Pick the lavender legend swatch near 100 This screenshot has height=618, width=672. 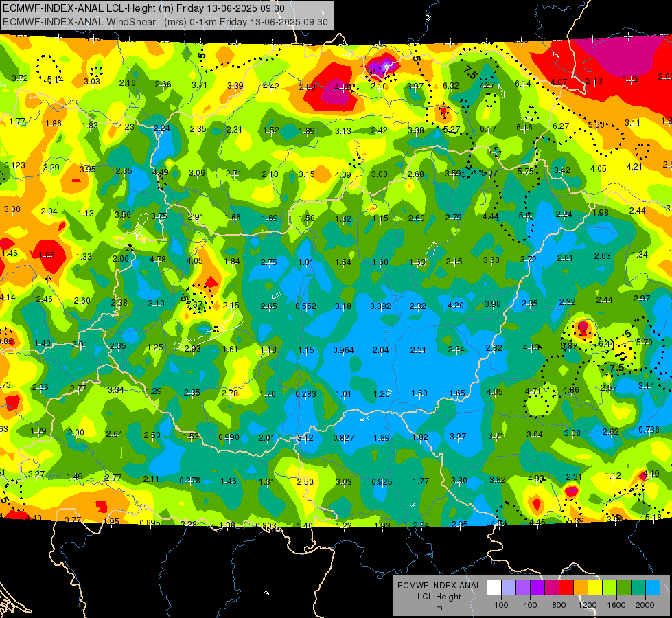pos(509,588)
